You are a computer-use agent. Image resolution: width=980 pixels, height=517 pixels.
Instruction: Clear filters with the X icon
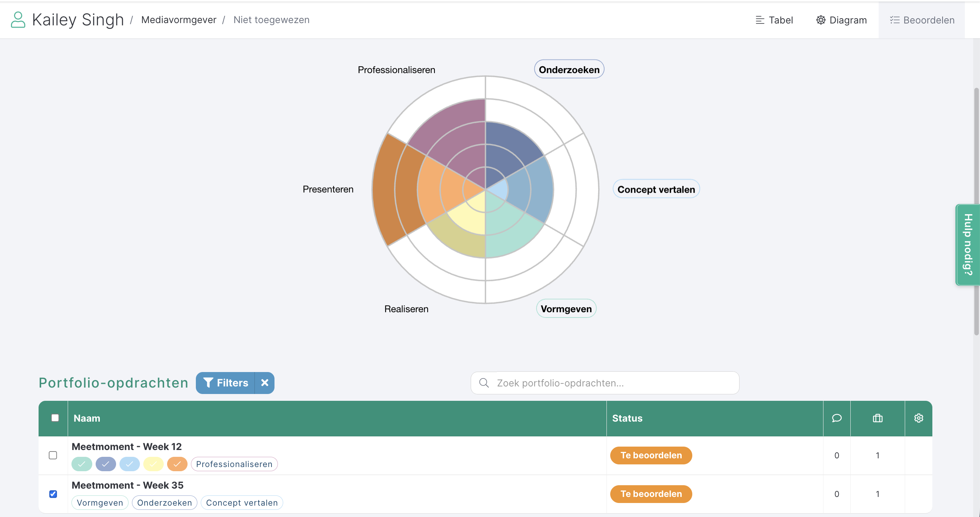pos(265,383)
